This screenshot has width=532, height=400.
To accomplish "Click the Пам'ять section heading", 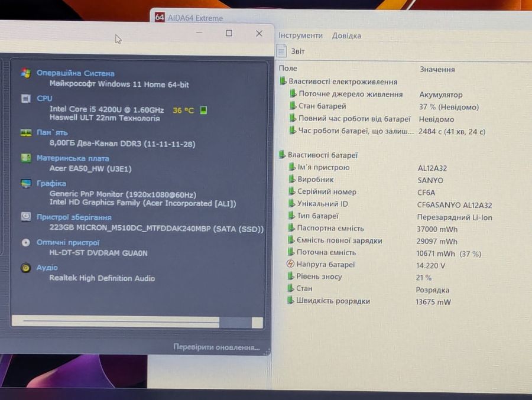I will click(52, 132).
